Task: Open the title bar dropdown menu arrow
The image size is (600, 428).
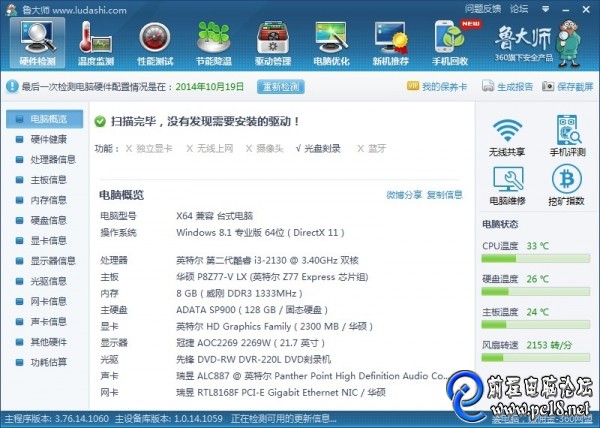Action: click(x=543, y=8)
